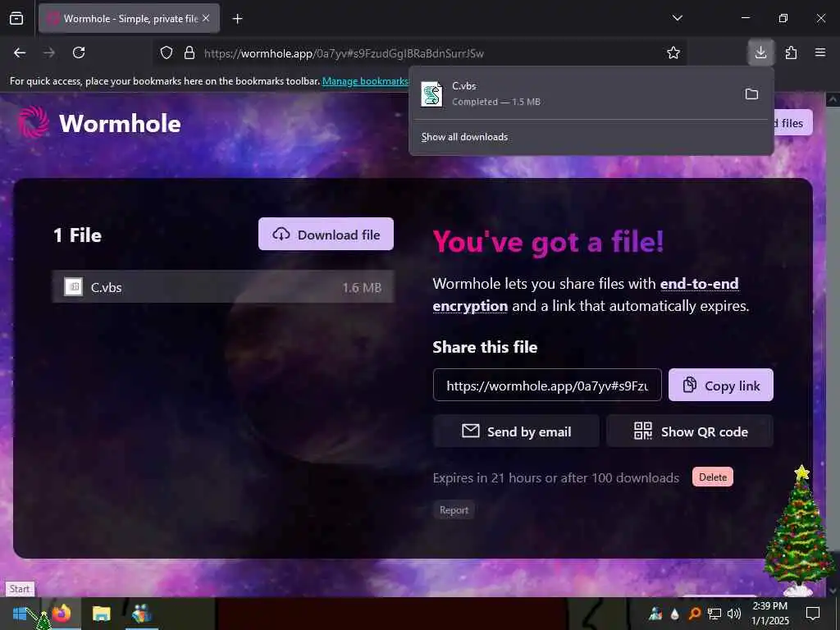Viewport: 840px width, 630px height.
Task: Open the volume speaker tray icon
Action: point(734,614)
